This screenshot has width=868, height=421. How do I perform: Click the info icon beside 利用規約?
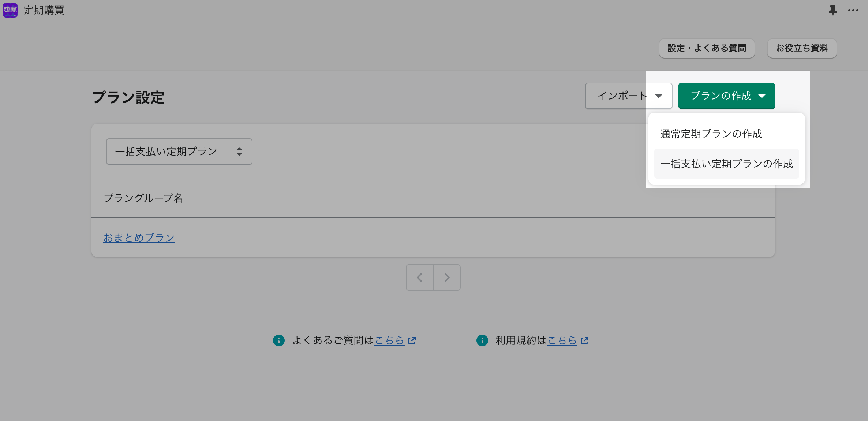click(482, 340)
